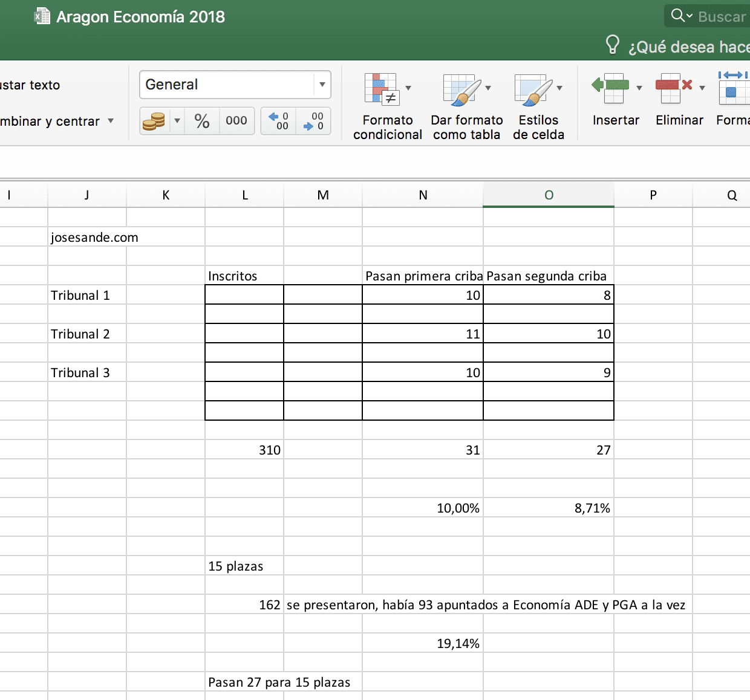Decrease decimal places button
Image resolution: width=750 pixels, height=700 pixels.
click(x=314, y=121)
